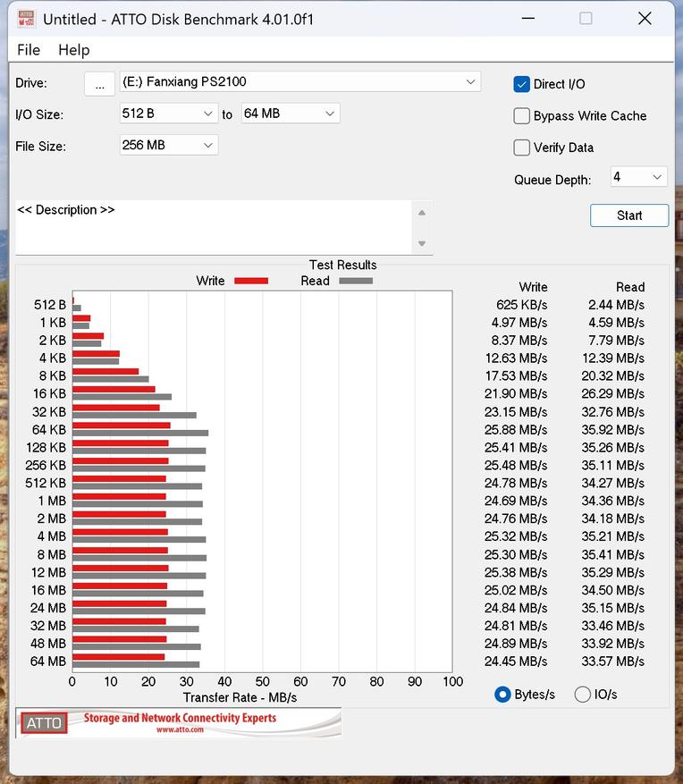Close the ATTO Disk Benchmark window

pos(645,19)
